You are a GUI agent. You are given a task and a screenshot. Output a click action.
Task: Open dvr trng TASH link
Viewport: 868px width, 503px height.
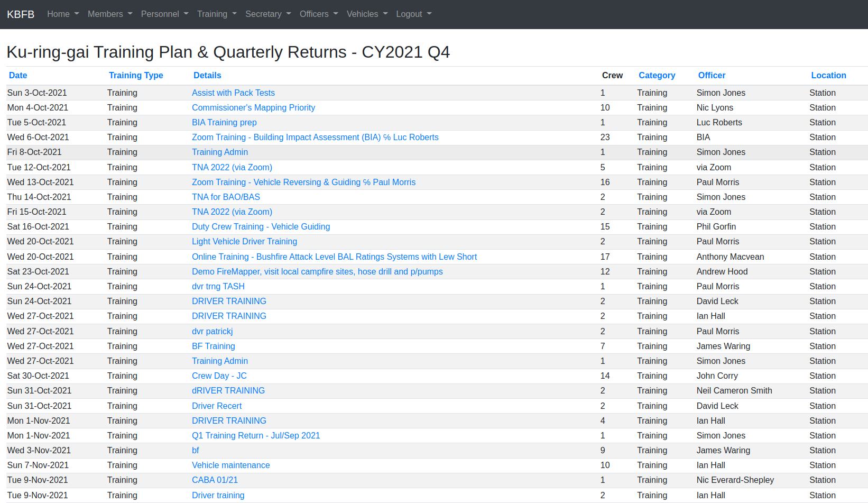218,287
